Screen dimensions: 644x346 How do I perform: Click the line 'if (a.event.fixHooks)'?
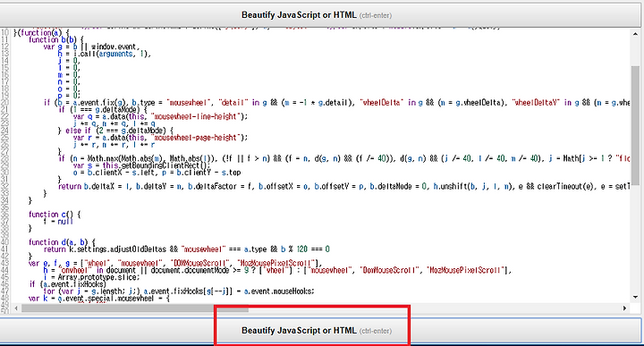coord(68,284)
